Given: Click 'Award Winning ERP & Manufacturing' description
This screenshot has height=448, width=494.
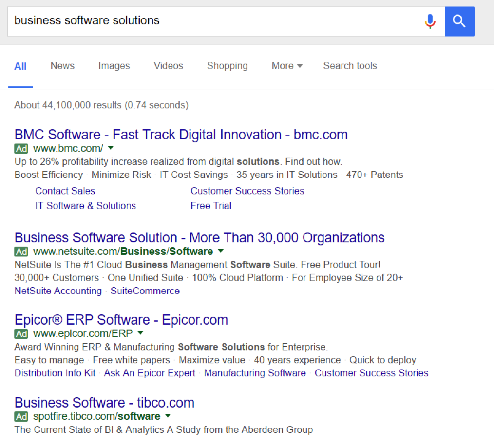Looking at the screenshot, I should pos(171,347).
